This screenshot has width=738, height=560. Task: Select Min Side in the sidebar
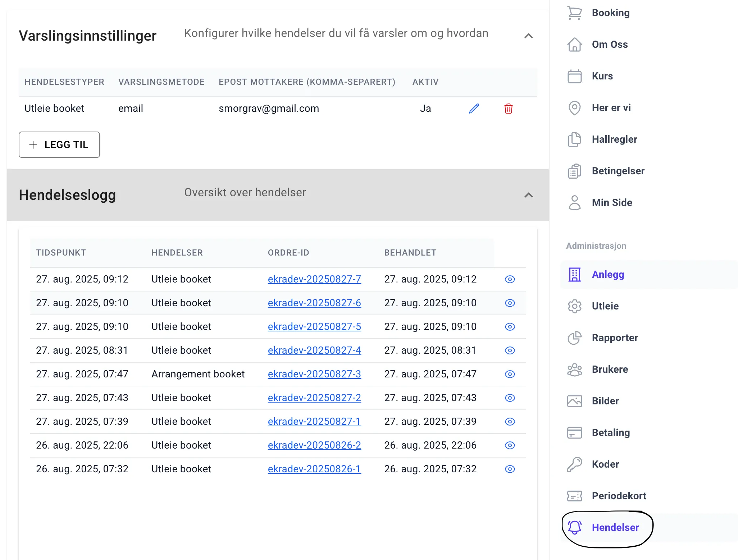612,203
